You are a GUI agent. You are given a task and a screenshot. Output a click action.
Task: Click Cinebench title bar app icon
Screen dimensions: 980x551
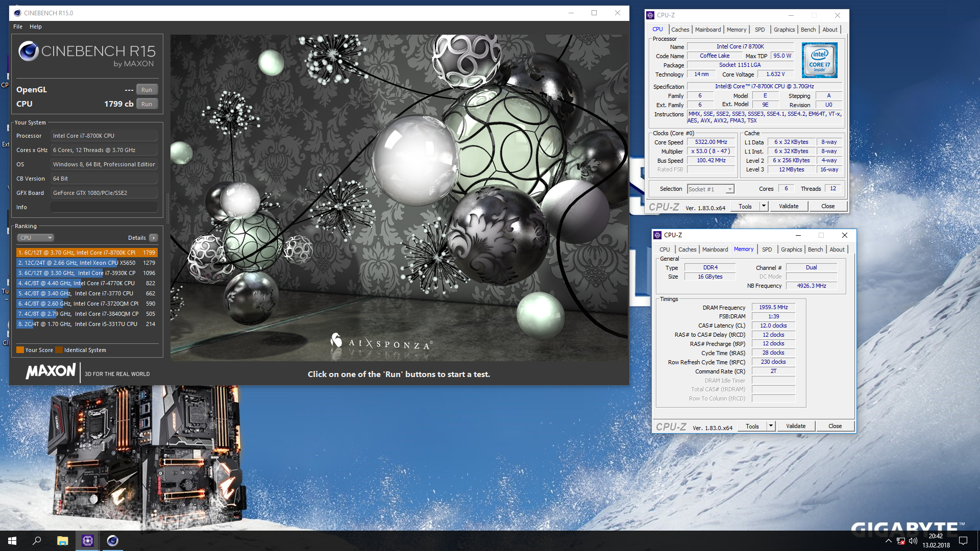pyautogui.click(x=17, y=13)
